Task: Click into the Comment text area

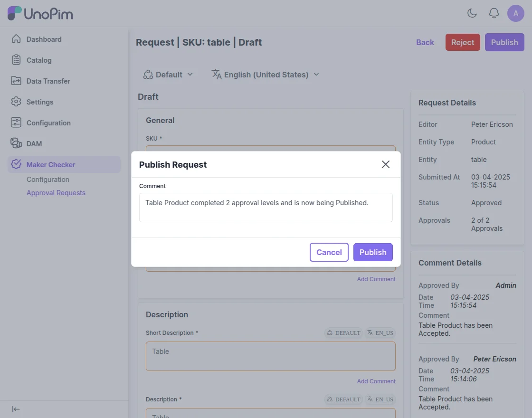Action: 266,208
